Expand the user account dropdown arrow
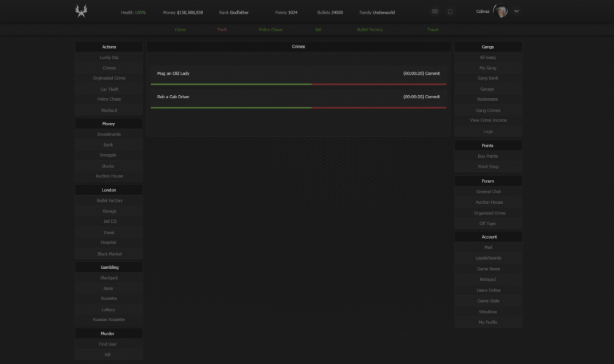The width and height of the screenshot is (614, 364). (x=516, y=11)
